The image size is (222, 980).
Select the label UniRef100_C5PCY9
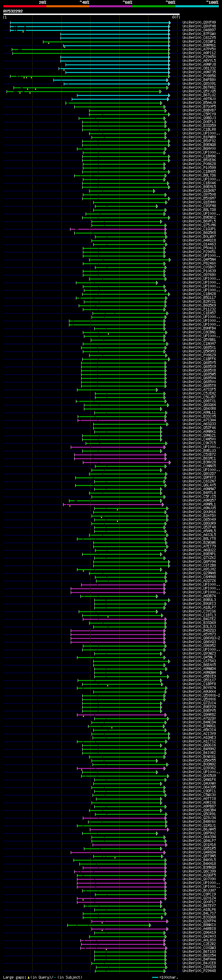tap(199, 114)
